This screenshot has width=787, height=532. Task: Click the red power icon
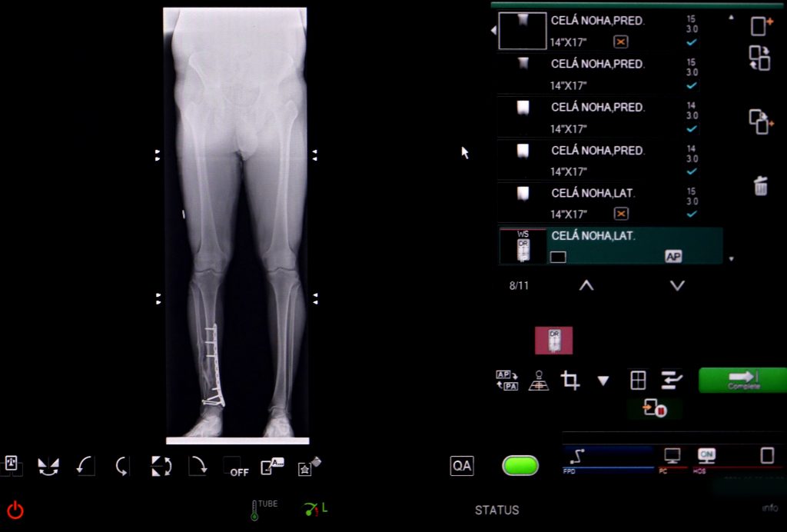click(x=15, y=510)
